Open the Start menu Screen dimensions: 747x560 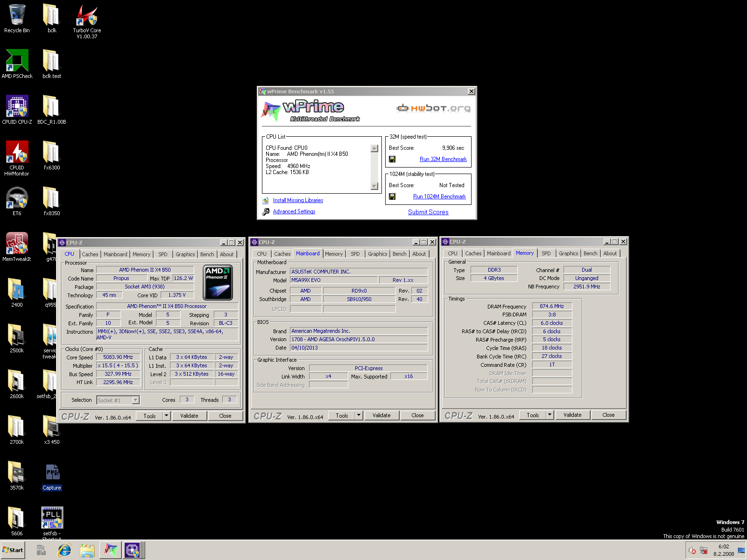[13, 550]
